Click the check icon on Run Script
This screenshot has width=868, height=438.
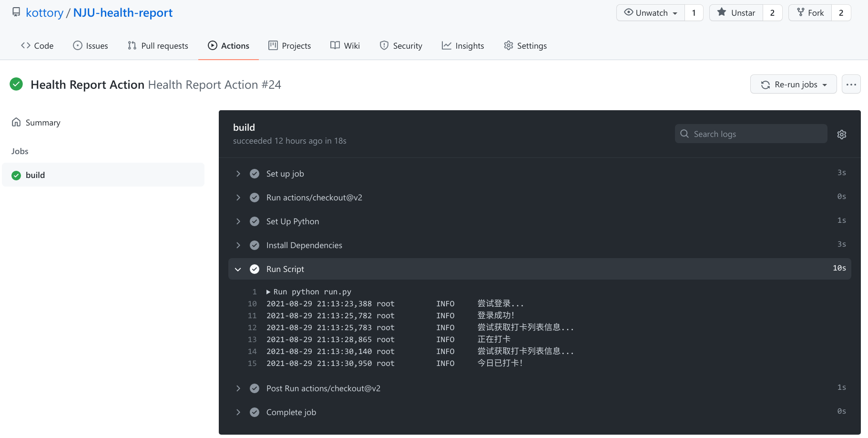(x=255, y=269)
